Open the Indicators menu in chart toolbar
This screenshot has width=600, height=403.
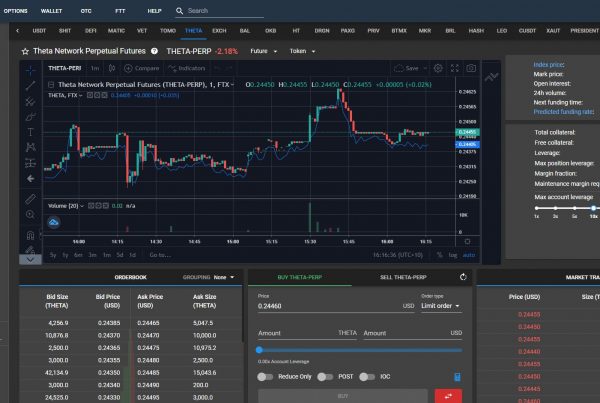[x=187, y=68]
